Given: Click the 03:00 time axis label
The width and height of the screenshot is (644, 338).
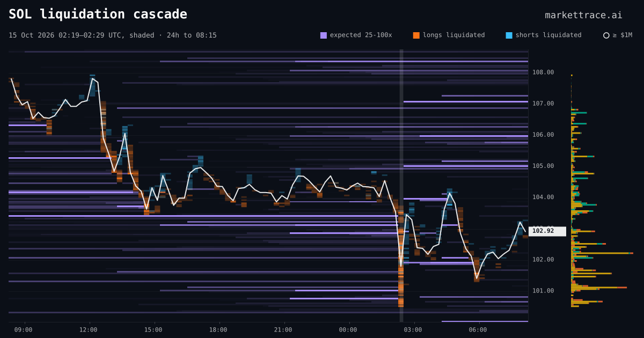Looking at the screenshot, I should [x=413, y=330].
